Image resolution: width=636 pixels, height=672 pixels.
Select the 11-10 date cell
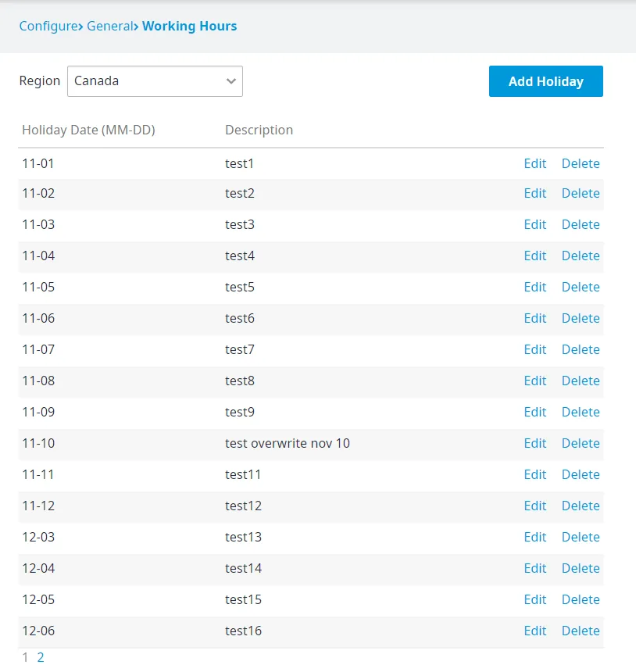click(x=38, y=444)
